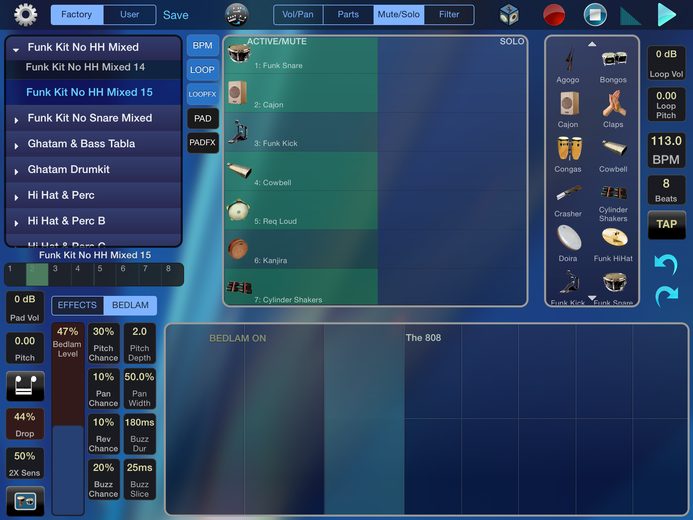Click the drum kit image icon at bottom left
This screenshot has width=693, height=520.
pos(25,501)
